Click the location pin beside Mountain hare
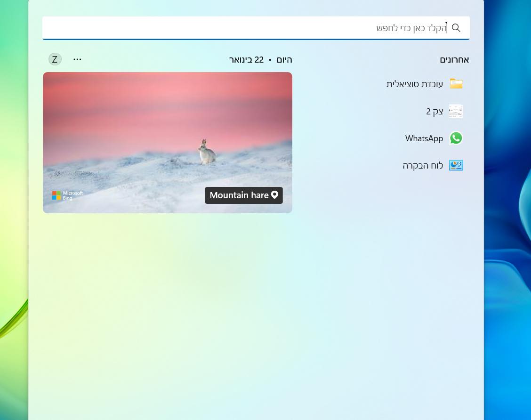531x420 pixels. [x=275, y=195]
